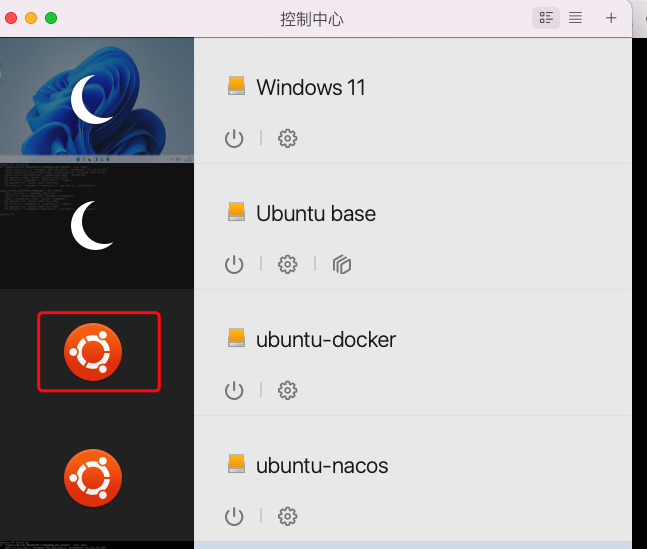The height and width of the screenshot is (549, 647).
Task: Open Ubuntu base snapshots stack icon
Action: (x=342, y=264)
